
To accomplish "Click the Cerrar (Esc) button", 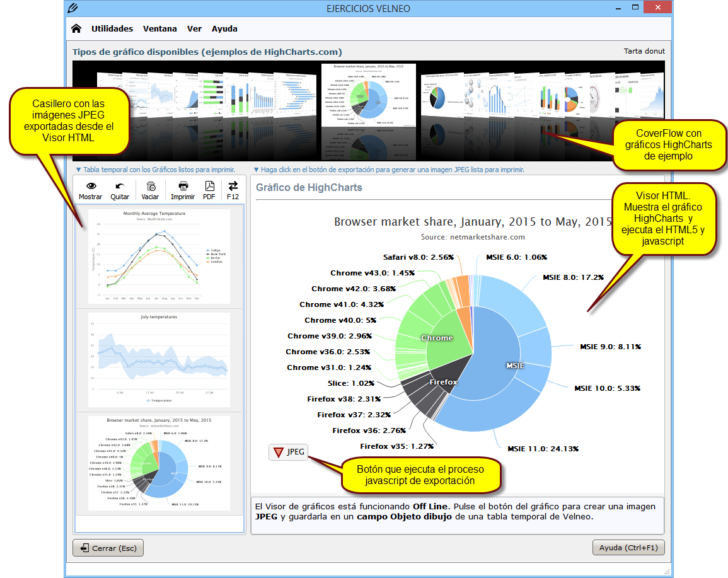I will tap(108, 548).
